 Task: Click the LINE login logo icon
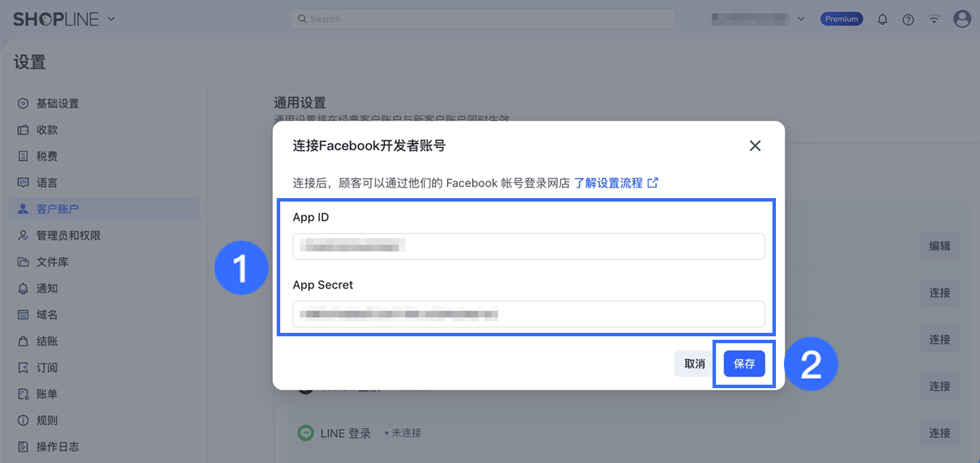[x=306, y=433]
